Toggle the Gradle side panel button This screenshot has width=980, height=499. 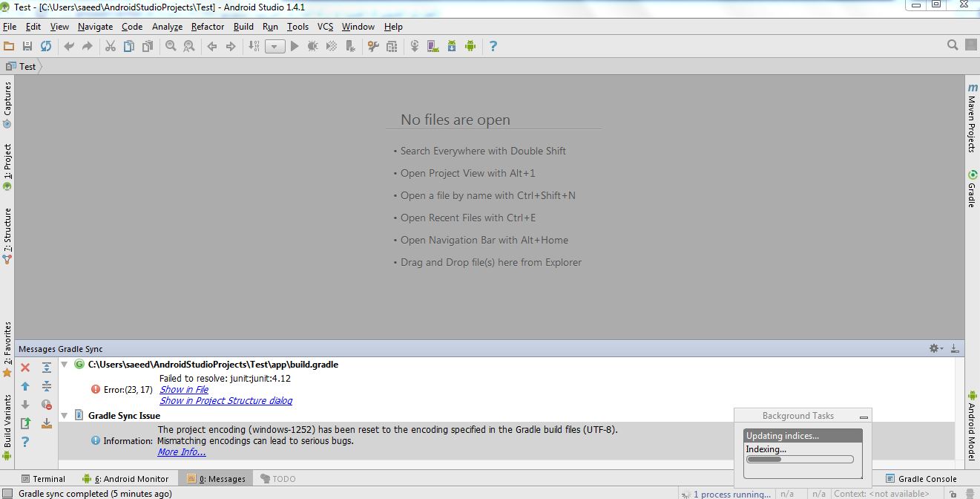(x=972, y=189)
